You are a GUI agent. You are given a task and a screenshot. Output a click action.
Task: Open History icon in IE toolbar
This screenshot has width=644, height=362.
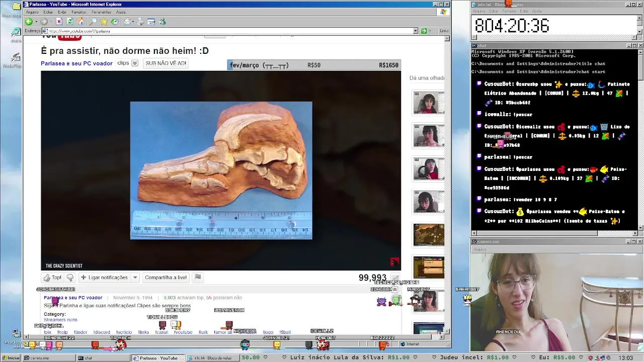coord(115,22)
